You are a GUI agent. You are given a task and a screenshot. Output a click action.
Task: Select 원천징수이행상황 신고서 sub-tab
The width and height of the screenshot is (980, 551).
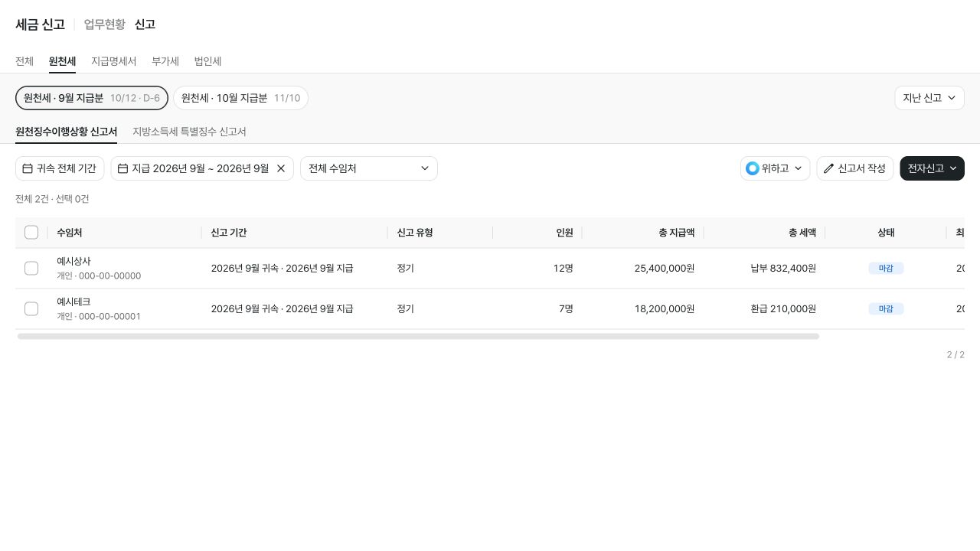coord(66,132)
